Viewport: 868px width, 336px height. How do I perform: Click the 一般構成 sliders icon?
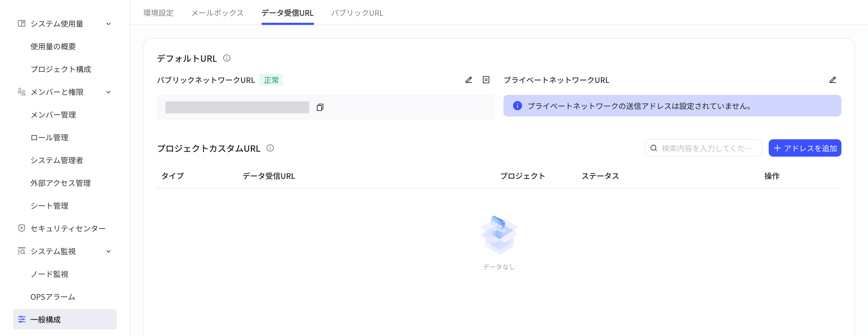coord(22,319)
